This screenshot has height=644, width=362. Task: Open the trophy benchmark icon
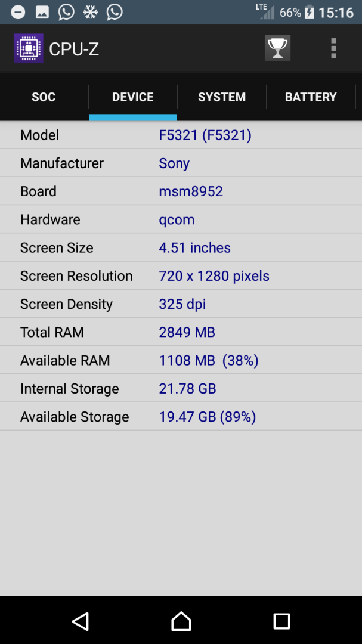pyautogui.click(x=277, y=48)
